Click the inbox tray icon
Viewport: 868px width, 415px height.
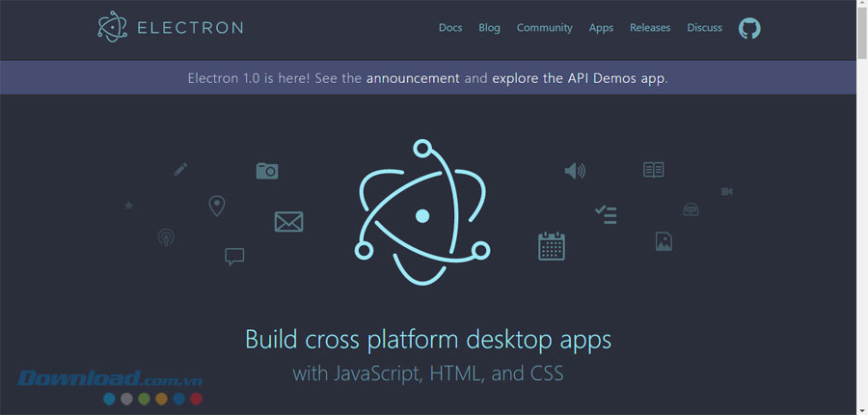691,209
